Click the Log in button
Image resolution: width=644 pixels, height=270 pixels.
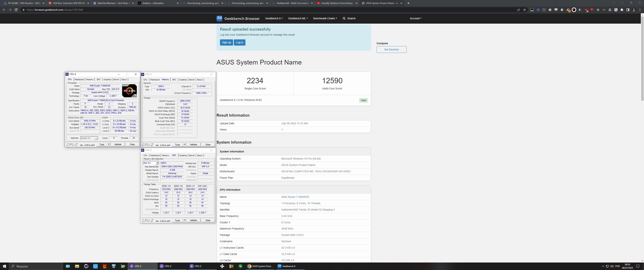coord(239,42)
